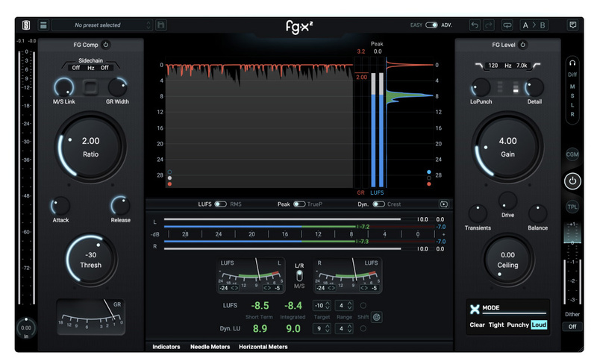Open the preset selector dropdown arrows

[149, 25]
